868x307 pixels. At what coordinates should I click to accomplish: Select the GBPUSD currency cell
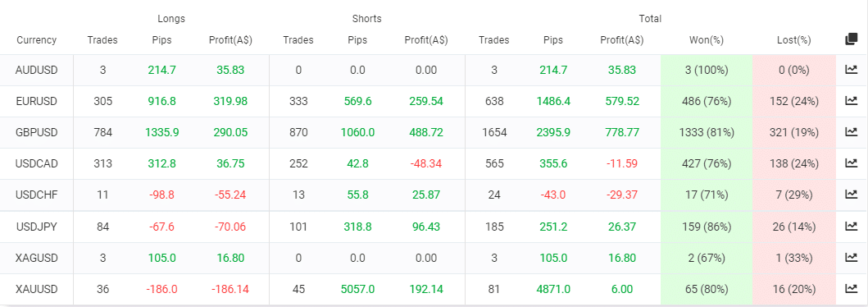(x=37, y=132)
